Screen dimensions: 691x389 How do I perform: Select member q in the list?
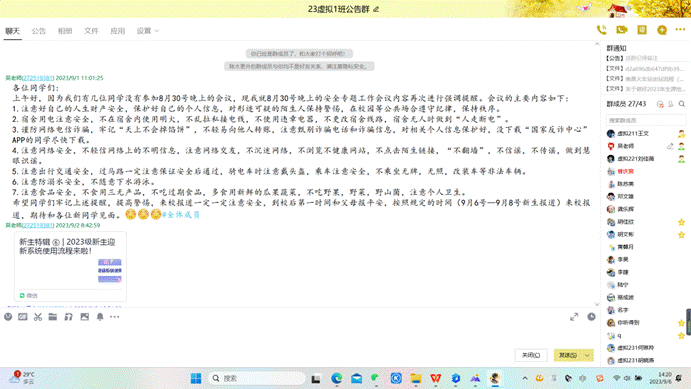point(646,335)
